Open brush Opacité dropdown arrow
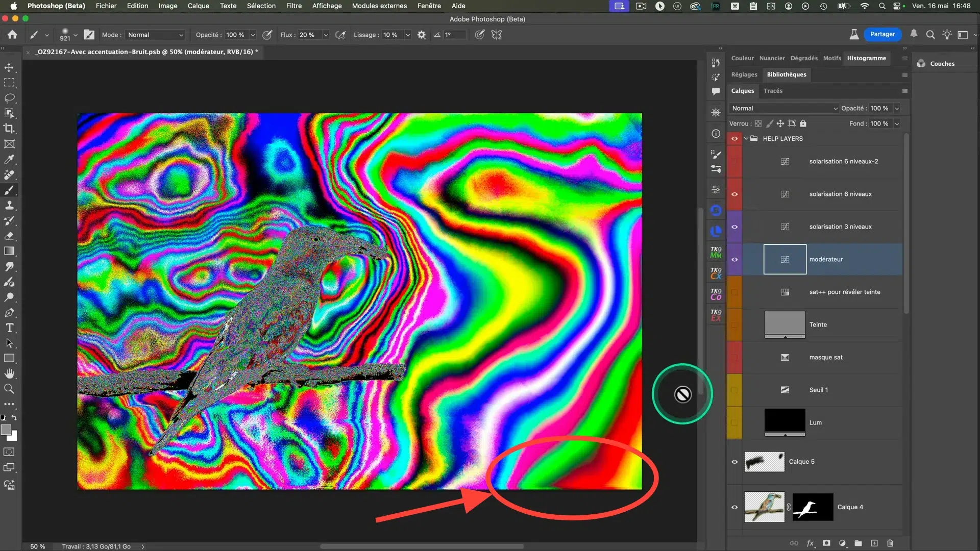 point(253,35)
